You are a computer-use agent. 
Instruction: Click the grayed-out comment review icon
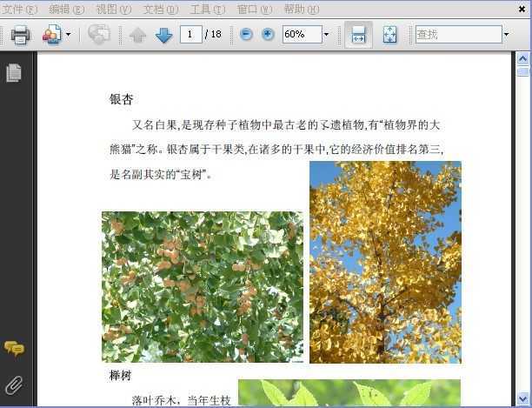coord(99,34)
